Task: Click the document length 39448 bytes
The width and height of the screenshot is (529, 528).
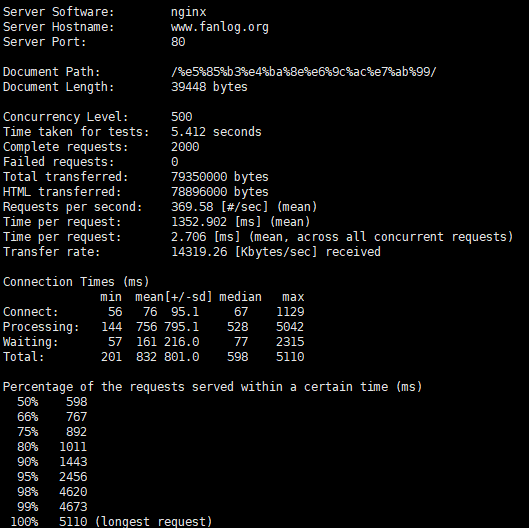Action: (209, 87)
